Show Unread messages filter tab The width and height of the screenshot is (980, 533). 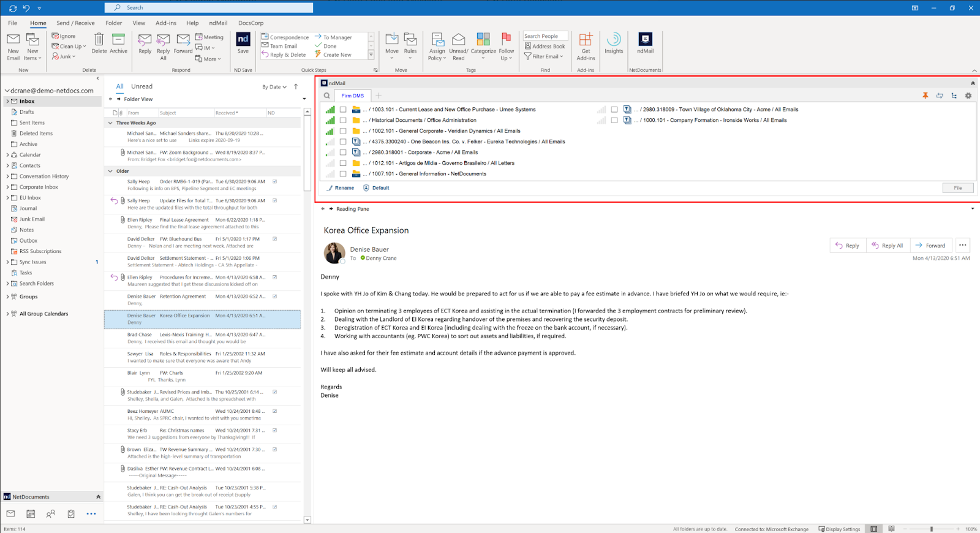pyautogui.click(x=141, y=86)
